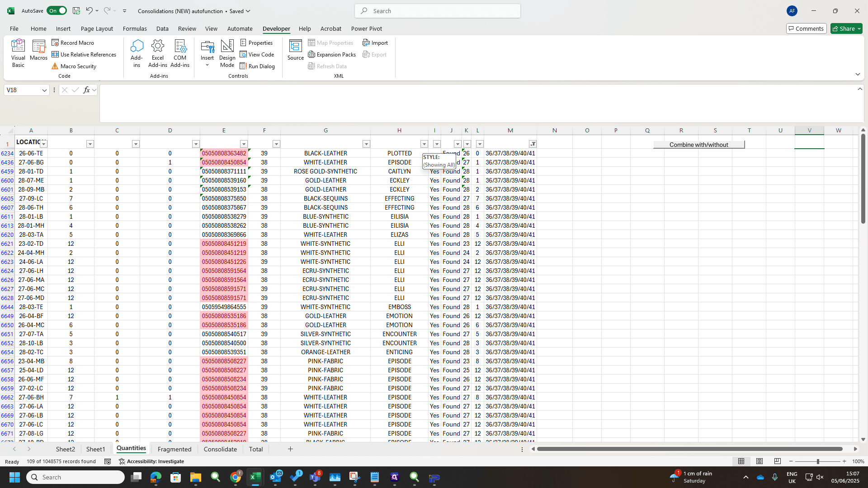
Task: Click Run Dialog
Action: (x=257, y=66)
